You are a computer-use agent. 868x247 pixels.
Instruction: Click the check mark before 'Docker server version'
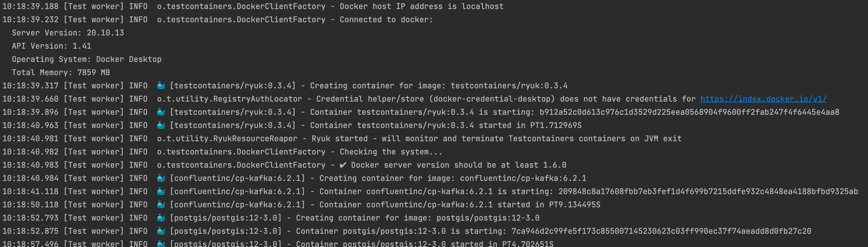(x=343, y=165)
